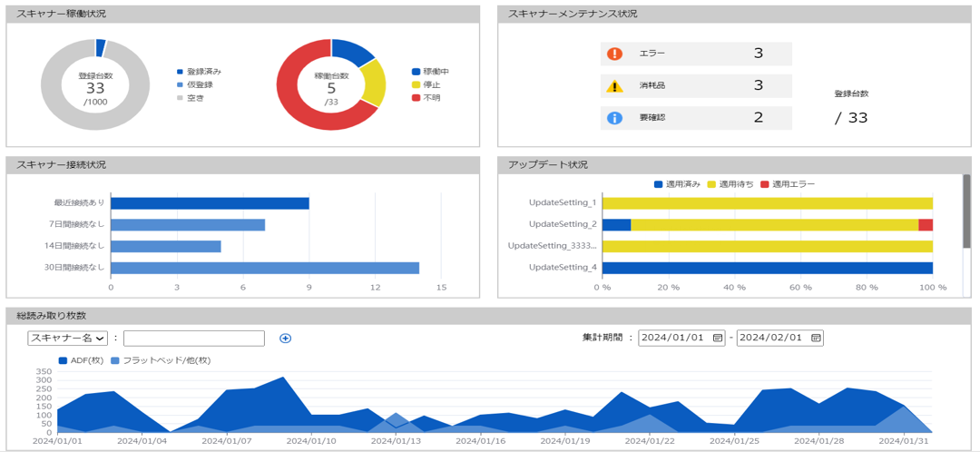Toggle the 稼働中 legend swatch
The height and width of the screenshot is (452, 980).
coord(416,72)
